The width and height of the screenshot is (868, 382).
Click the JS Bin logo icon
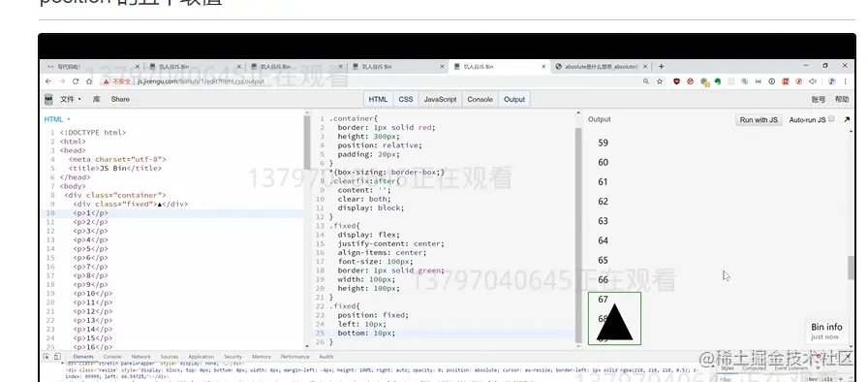tap(48, 99)
